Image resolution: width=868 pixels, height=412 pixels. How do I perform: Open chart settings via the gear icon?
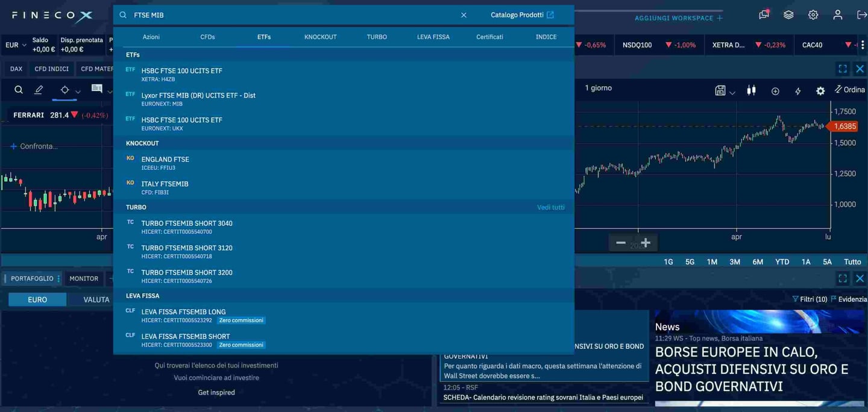[820, 90]
